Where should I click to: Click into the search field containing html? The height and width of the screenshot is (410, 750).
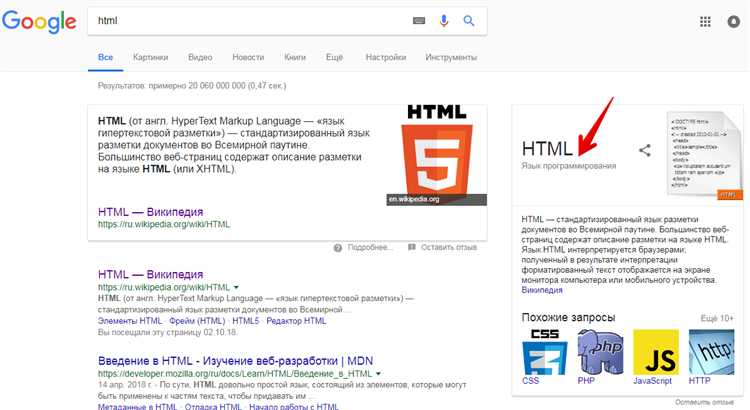pyautogui.click(x=249, y=21)
